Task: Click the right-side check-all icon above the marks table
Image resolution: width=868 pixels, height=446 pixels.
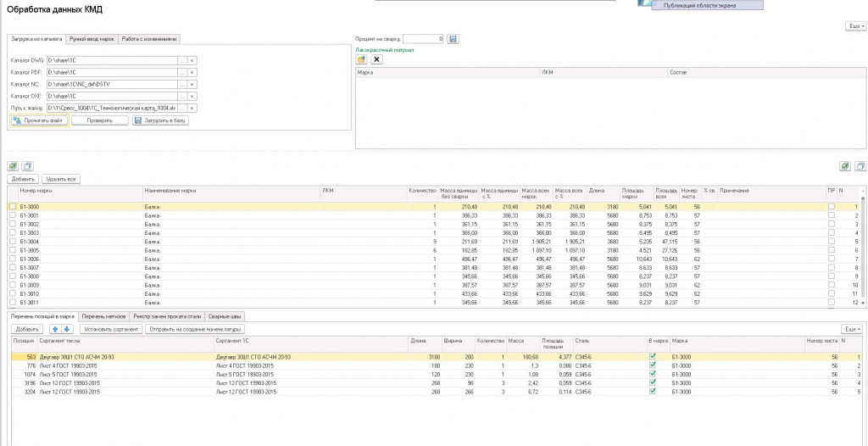Action: [845, 166]
